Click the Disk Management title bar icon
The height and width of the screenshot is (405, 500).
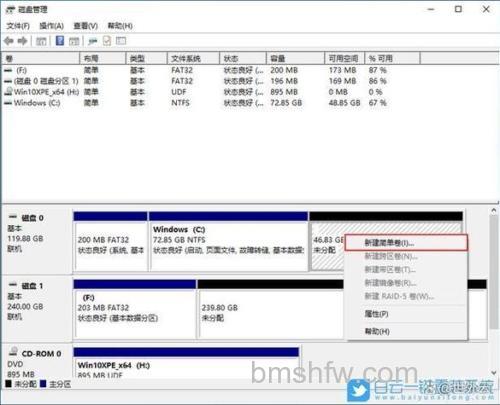coord(10,9)
